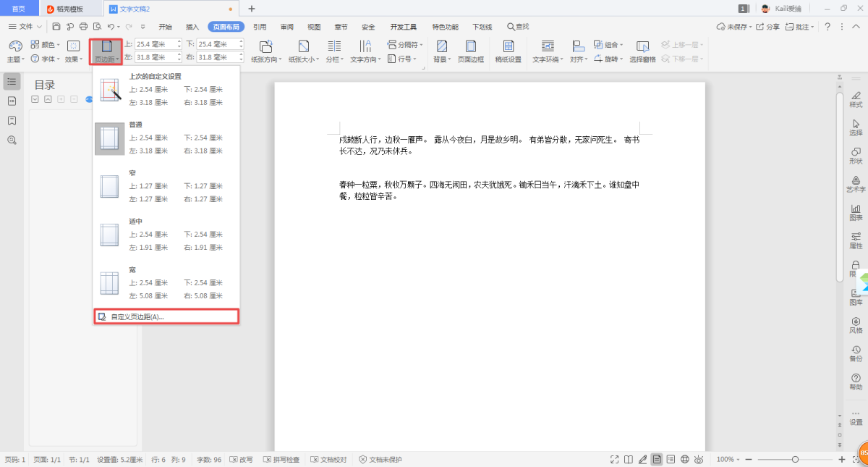Toggle full screen view icon in status bar
This screenshot has height=467, width=868.
coord(615,460)
